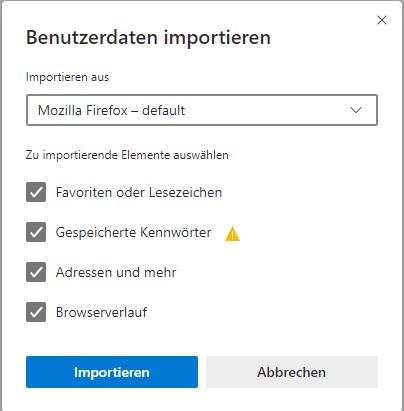Toggle the Gespeicherte Kennwörter checkbox

click(36, 232)
